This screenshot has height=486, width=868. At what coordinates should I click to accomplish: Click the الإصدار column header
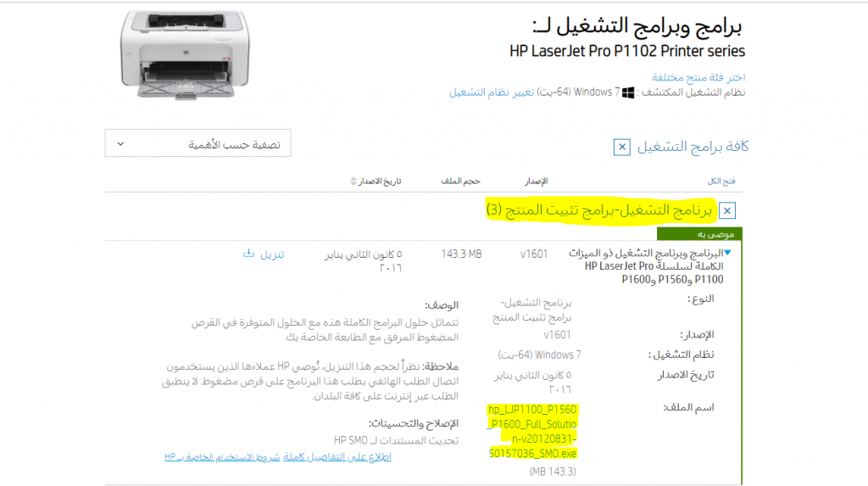point(536,182)
